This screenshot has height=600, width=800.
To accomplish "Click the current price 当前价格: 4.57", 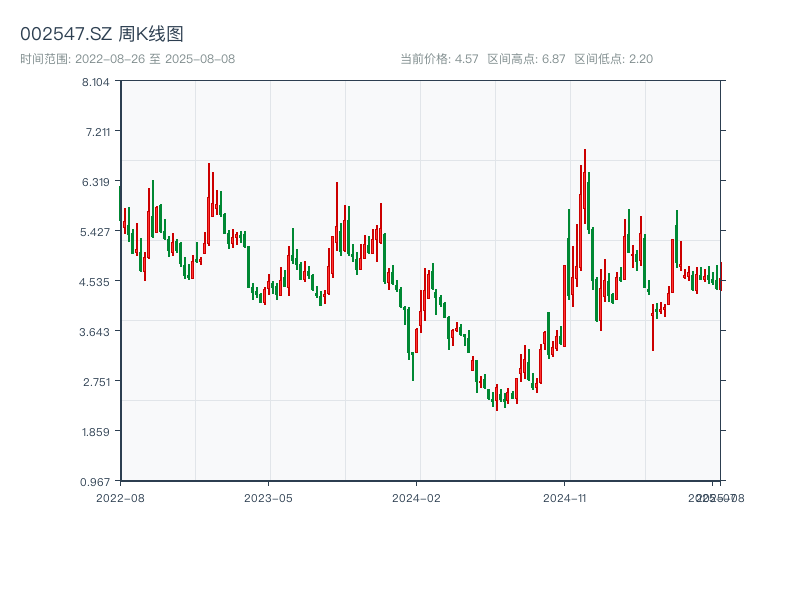I will coord(439,59).
